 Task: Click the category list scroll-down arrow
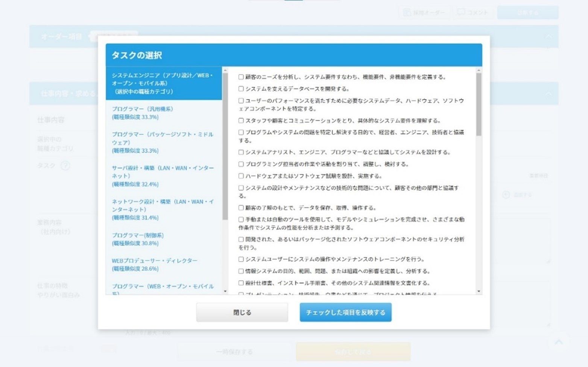tap(225, 291)
